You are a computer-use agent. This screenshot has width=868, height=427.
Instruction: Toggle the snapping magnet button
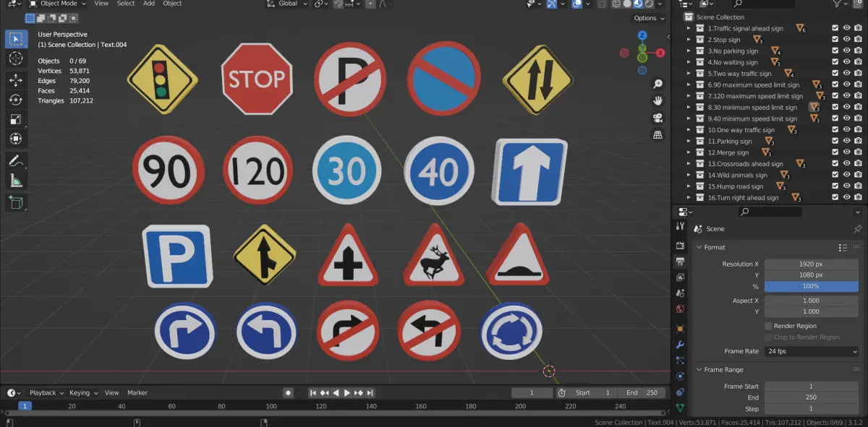(339, 4)
